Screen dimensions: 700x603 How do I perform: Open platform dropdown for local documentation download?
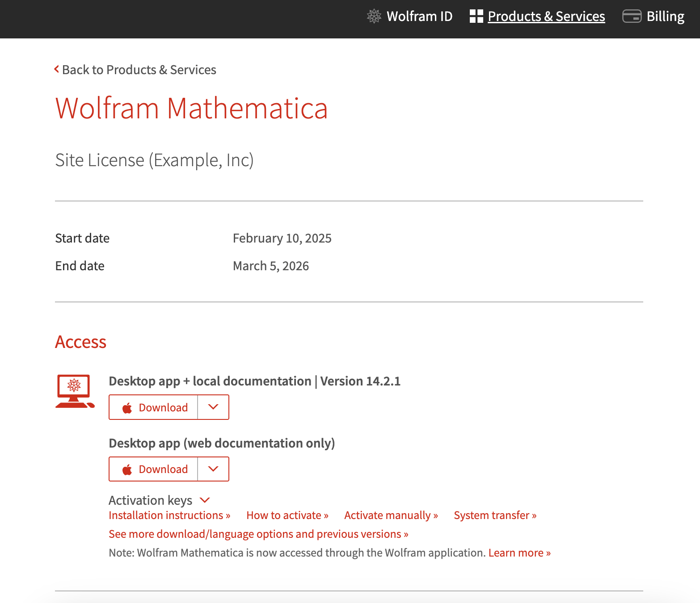tap(213, 407)
